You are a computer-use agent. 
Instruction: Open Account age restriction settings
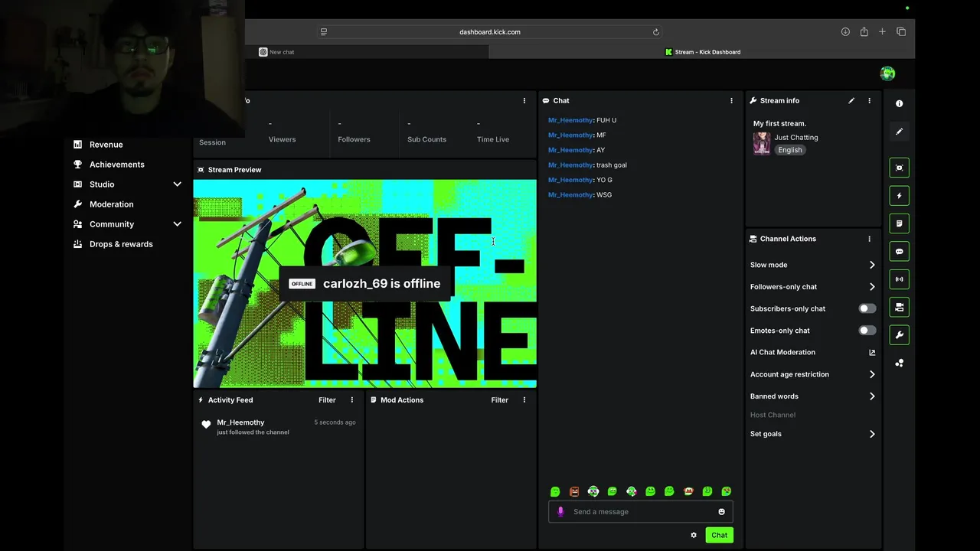tap(812, 374)
